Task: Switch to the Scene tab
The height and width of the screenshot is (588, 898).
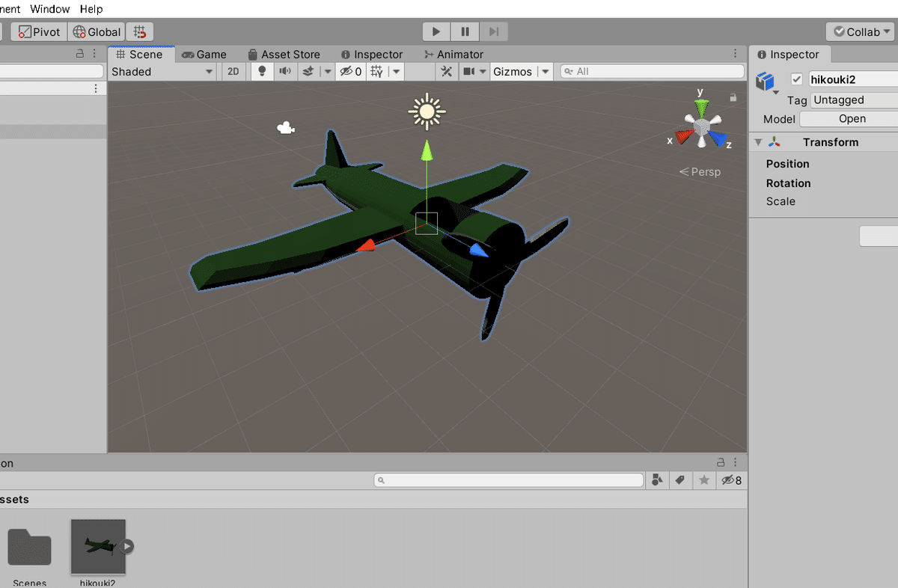Action: point(141,54)
